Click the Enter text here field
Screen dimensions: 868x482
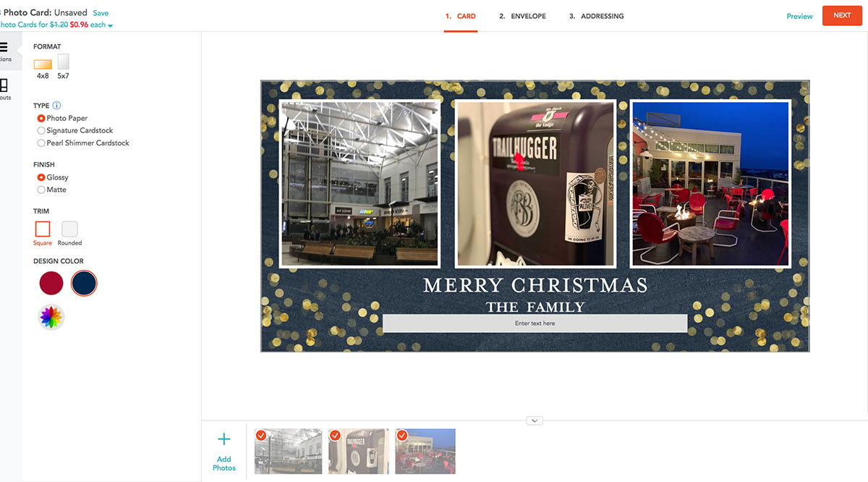pos(535,324)
